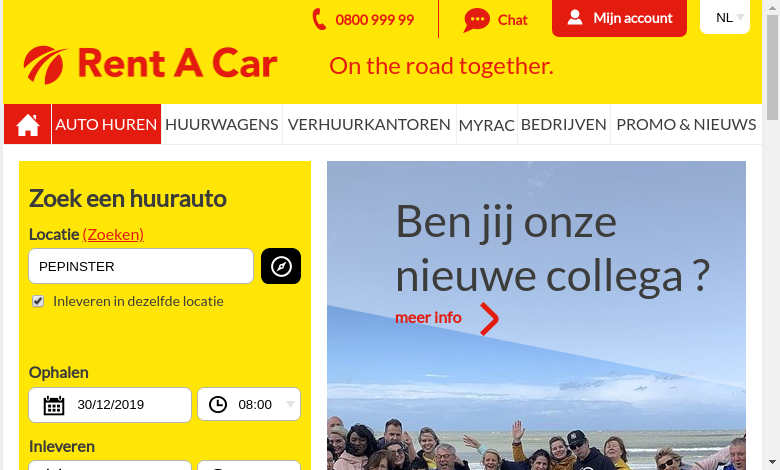The width and height of the screenshot is (780, 470).
Task: Open the chat speech bubble icon
Action: coord(477,20)
